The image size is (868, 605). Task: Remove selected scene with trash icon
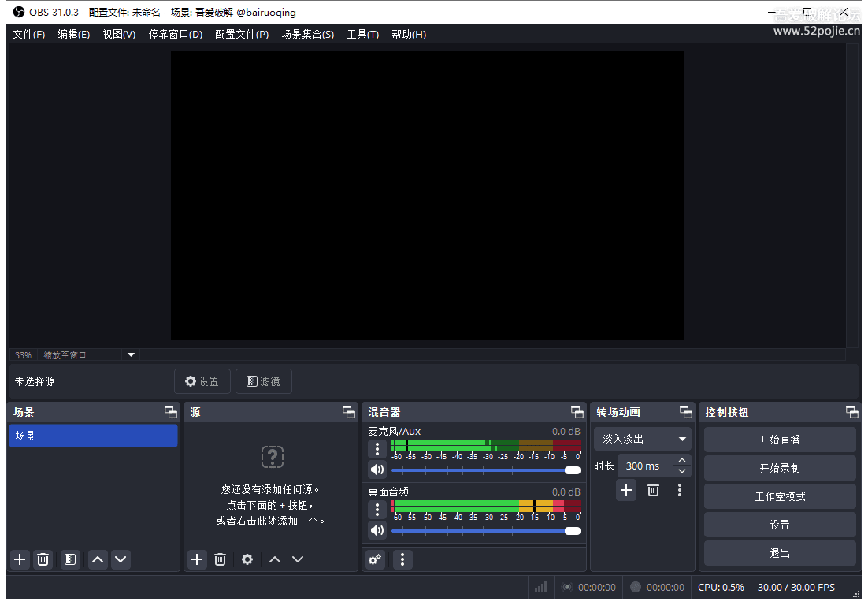[43, 559]
